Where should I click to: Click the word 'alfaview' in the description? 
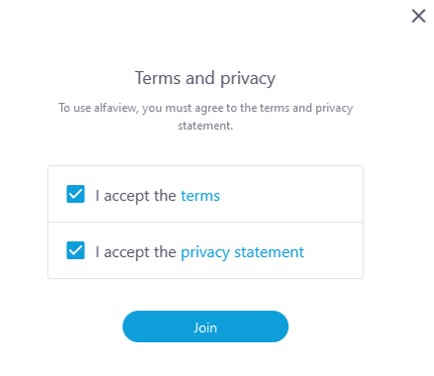pos(116,108)
